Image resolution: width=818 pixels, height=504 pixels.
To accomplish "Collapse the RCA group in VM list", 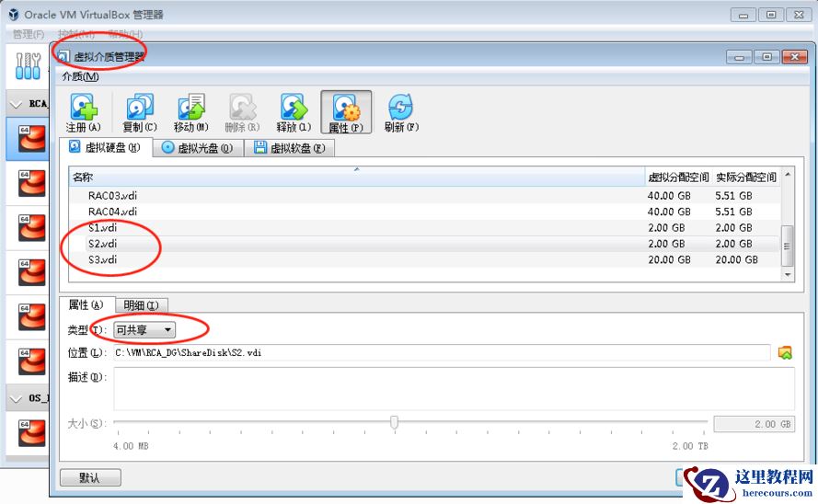I will (17, 104).
